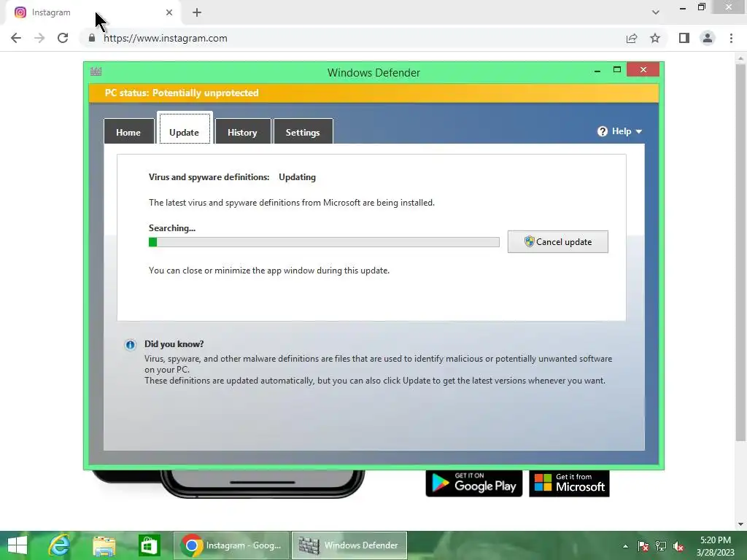Open the Chrome profile avatar
Viewport: 747px width, 560px height.
[708, 38]
